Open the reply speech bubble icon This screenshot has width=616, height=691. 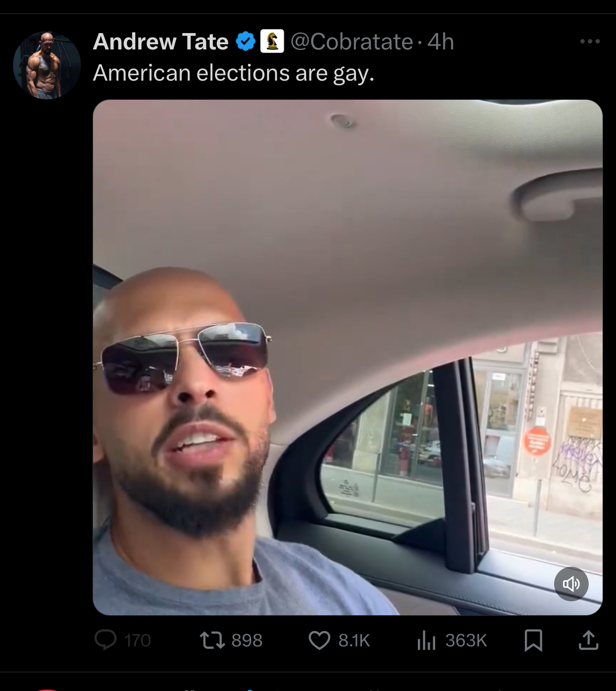coord(106,640)
